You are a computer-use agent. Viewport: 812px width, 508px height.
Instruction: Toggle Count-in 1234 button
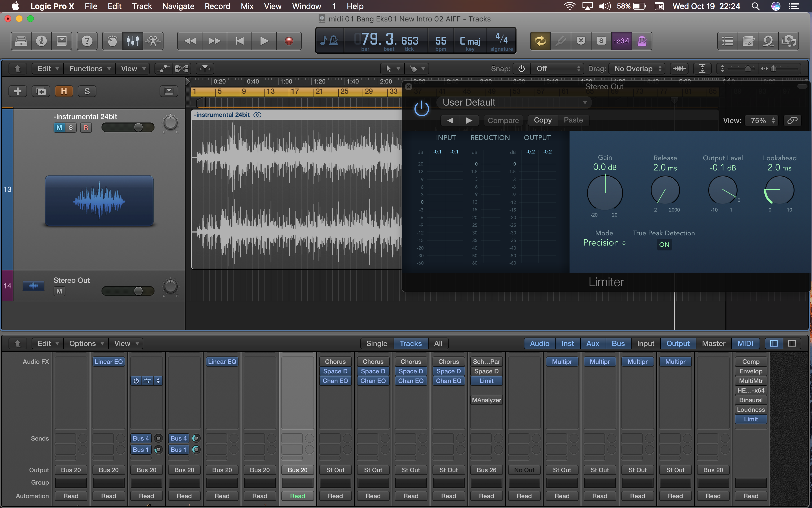point(621,41)
